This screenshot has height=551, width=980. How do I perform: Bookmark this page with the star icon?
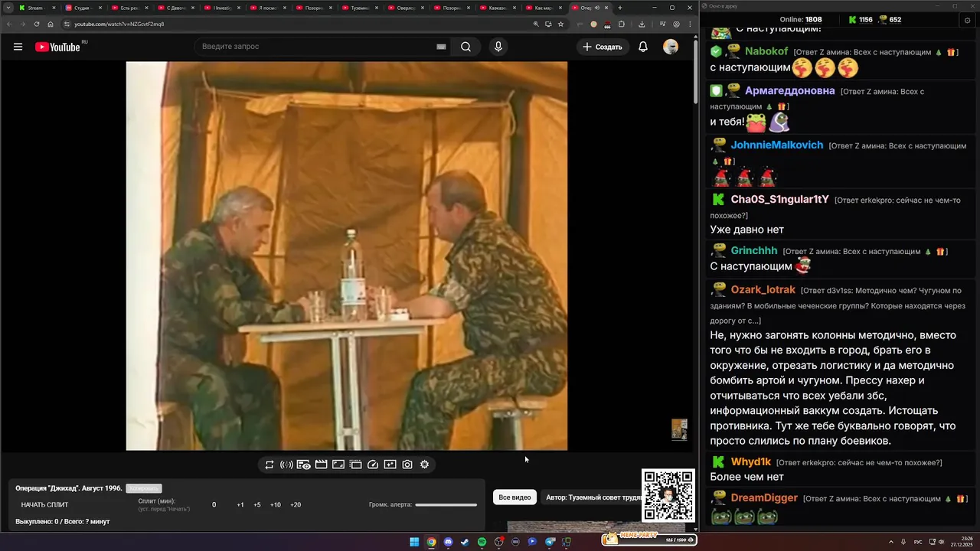pos(560,24)
